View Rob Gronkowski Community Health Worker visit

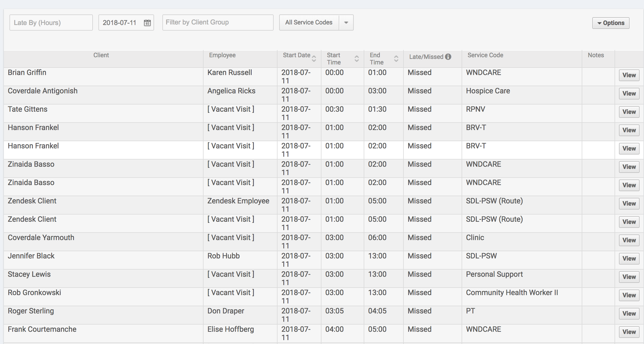coord(629,295)
